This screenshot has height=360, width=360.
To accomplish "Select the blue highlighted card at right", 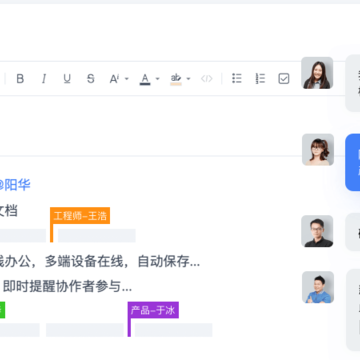I will coord(353,162).
